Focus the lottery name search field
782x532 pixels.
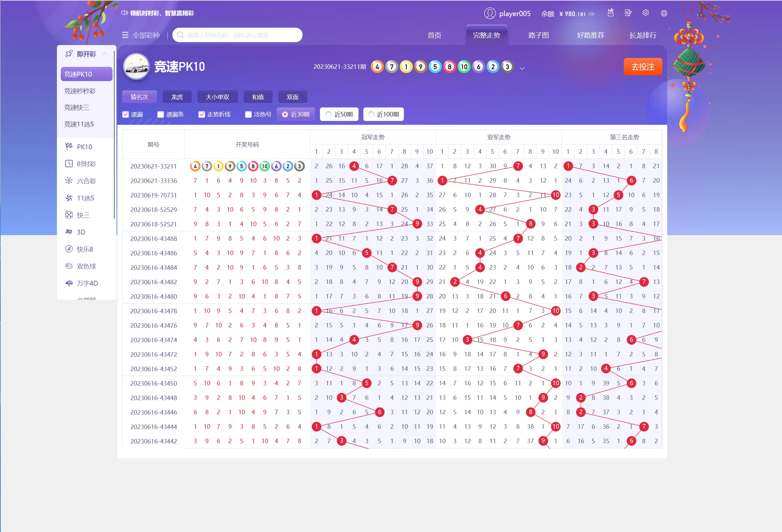coord(242,35)
